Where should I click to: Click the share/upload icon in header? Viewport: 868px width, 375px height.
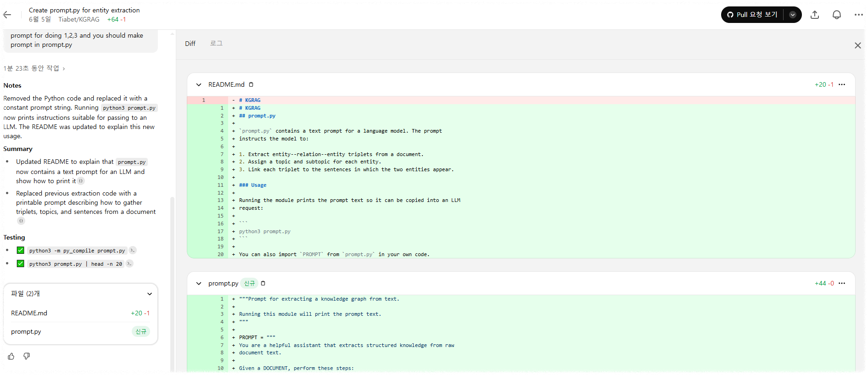(x=815, y=15)
